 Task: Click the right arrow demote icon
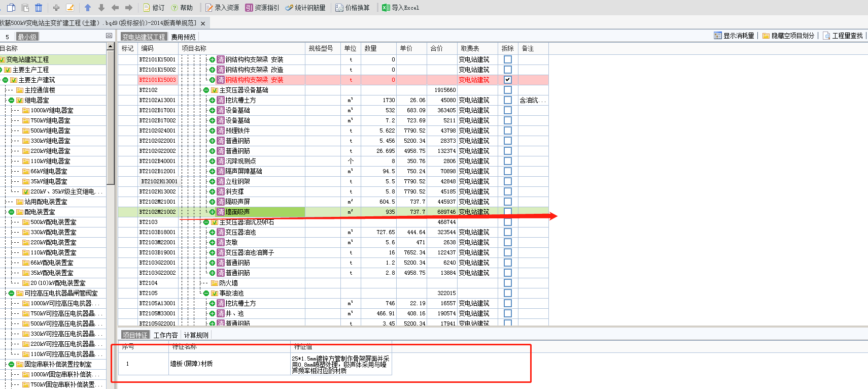129,8
